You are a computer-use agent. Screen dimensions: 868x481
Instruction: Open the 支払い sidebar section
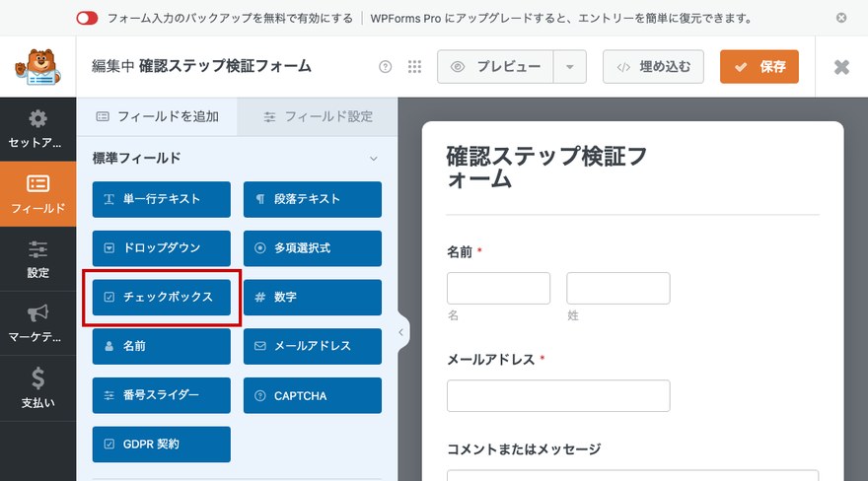point(37,388)
